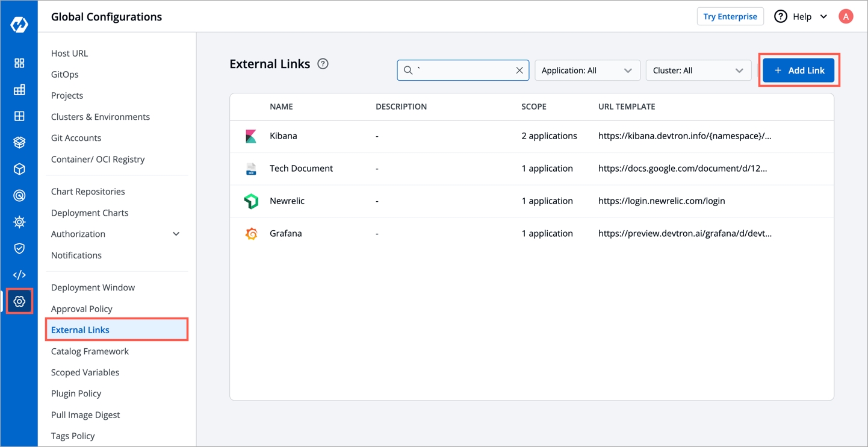Click the '2 applications' scope cell
This screenshot has width=868, height=447.
tap(549, 136)
